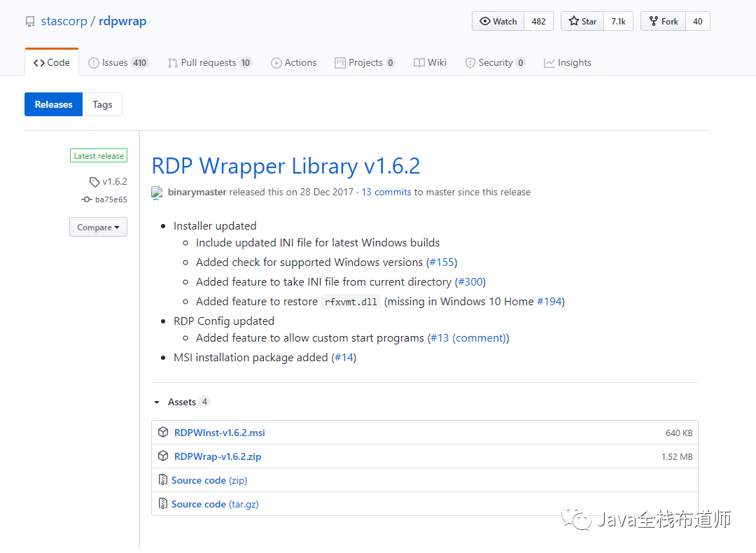This screenshot has height=553, width=756.
Task: Open binarymaster's profile link
Action: pyautogui.click(x=197, y=192)
